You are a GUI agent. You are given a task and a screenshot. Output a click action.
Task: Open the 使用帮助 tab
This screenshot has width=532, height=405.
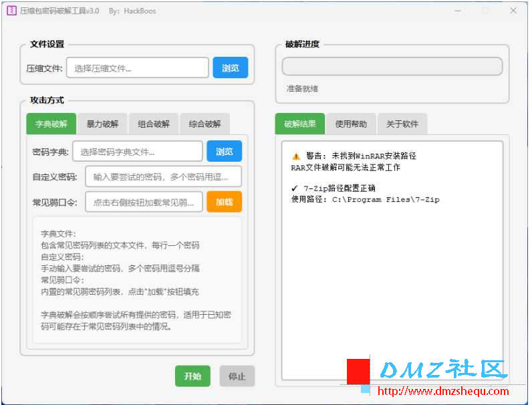(x=351, y=124)
